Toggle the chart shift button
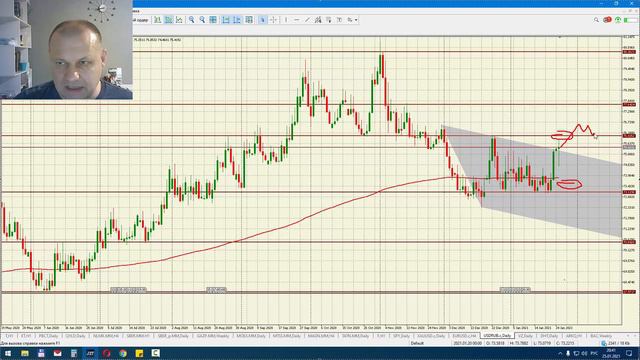Screen dimensions: 640x360 click(237, 20)
